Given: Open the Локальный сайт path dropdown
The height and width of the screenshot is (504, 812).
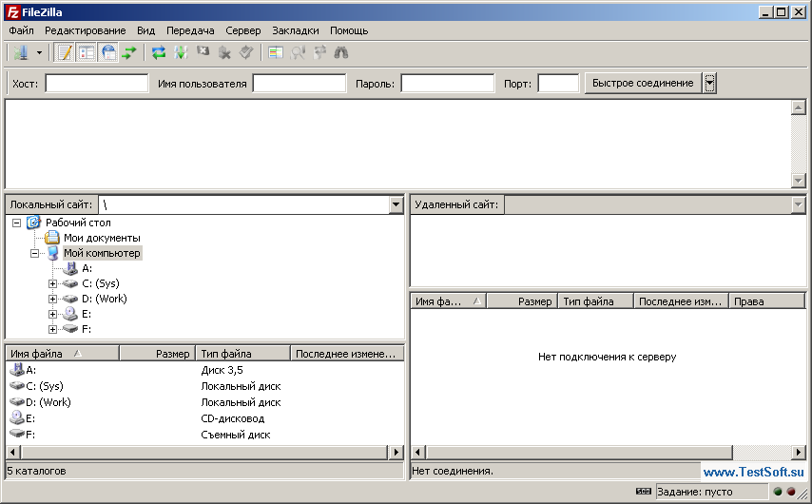Looking at the screenshot, I should coord(396,204).
